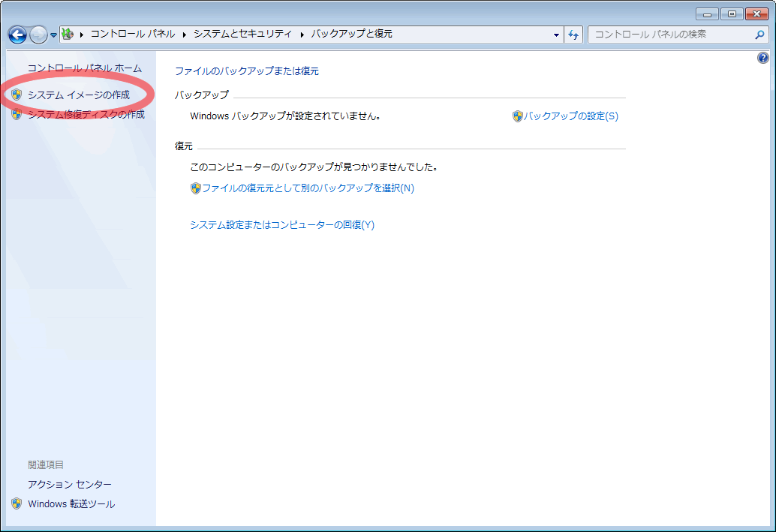Close the Control Panel window

[756, 14]
